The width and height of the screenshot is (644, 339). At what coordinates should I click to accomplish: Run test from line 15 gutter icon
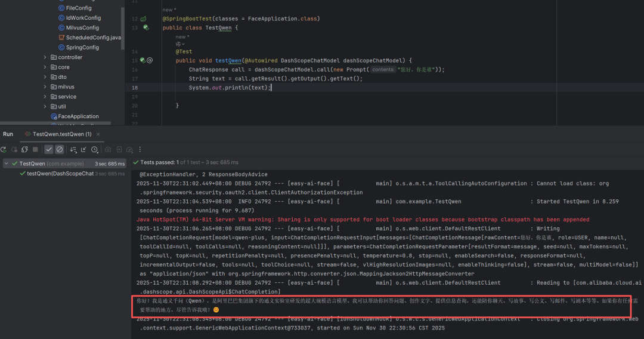tap(143, 60)
